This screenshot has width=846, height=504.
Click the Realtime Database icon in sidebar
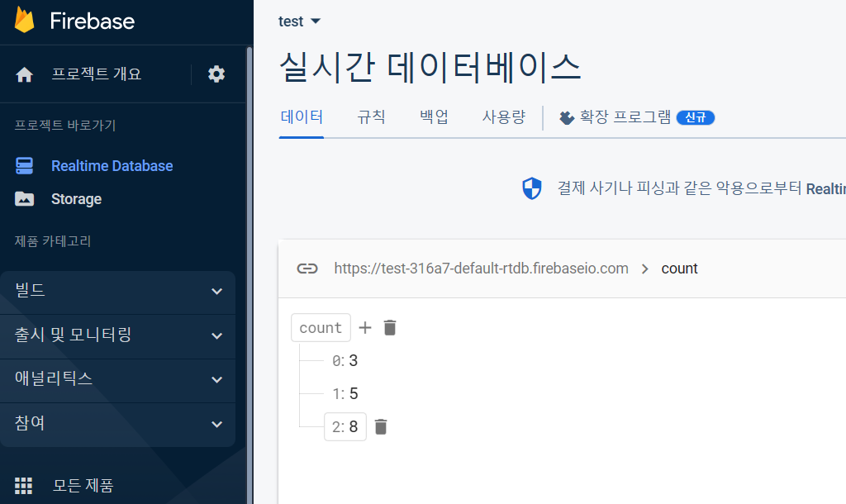pyautogui.click(x=24, y=166)
